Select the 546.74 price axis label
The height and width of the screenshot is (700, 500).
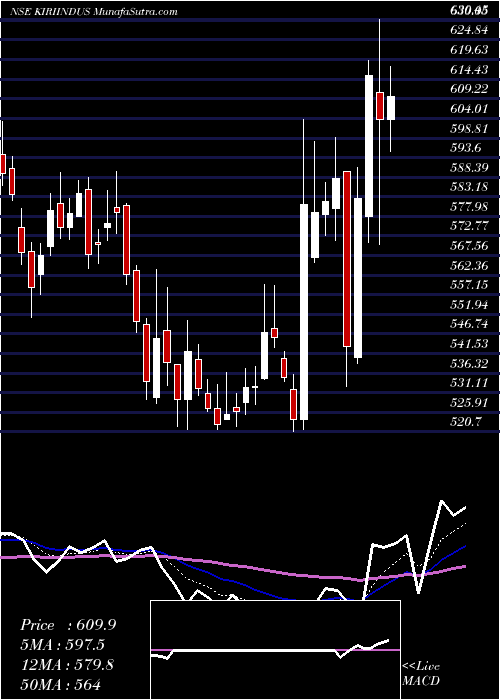click(469, 324)
